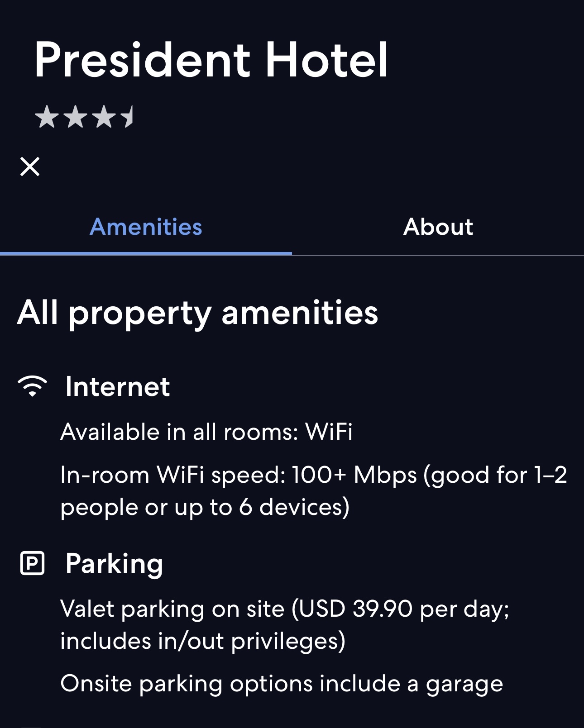The width and height of the screenshot is (584, 728).
Task: Click the Valet parking on site line
Action: (x=285, y=609)
